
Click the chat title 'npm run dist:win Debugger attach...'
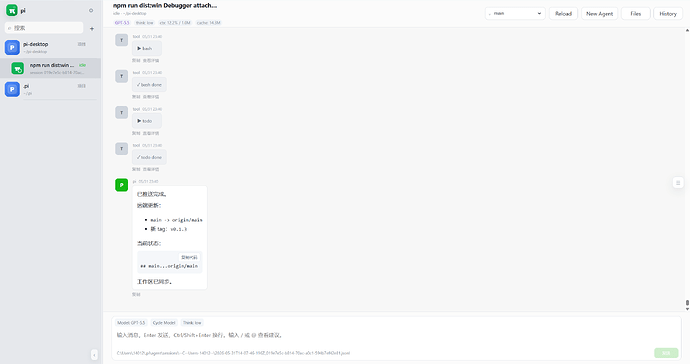tap(165, 6)
